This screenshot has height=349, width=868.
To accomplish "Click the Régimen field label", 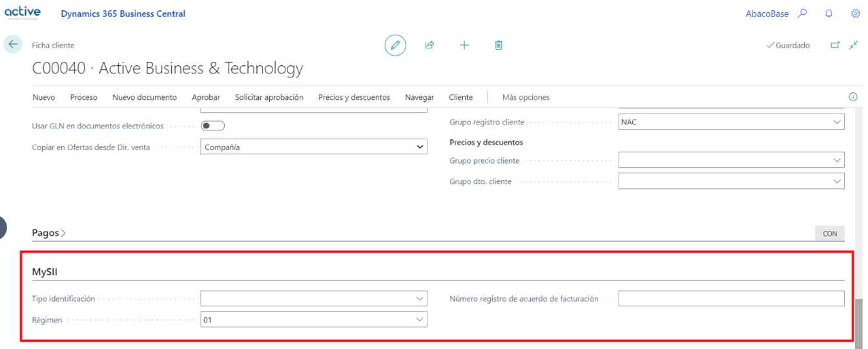I will (47, 320).
